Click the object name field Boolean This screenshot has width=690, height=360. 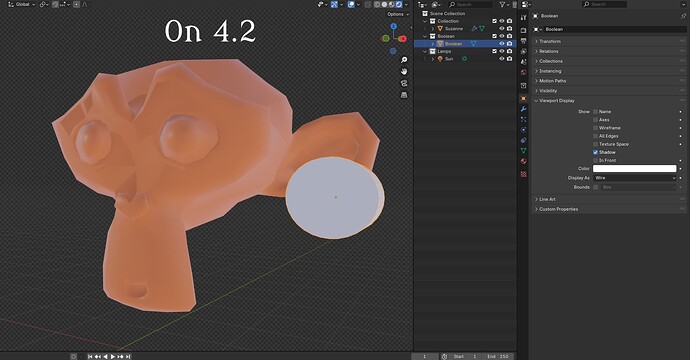[x=615, y=29]
